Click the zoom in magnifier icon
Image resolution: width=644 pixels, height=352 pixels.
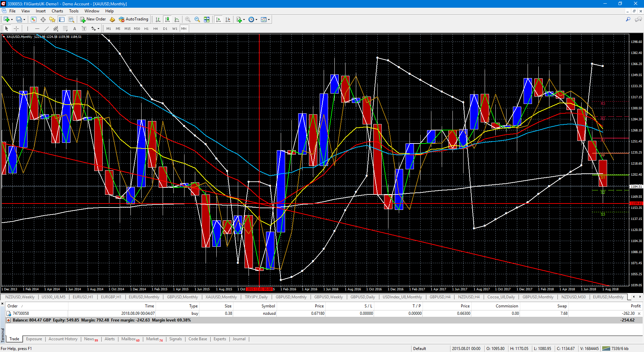pos(188,19)
